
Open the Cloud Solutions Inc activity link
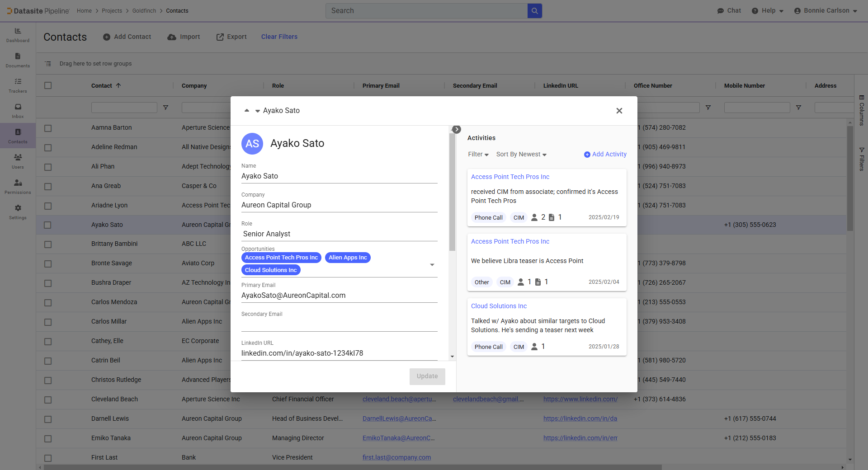click(499, 306)
